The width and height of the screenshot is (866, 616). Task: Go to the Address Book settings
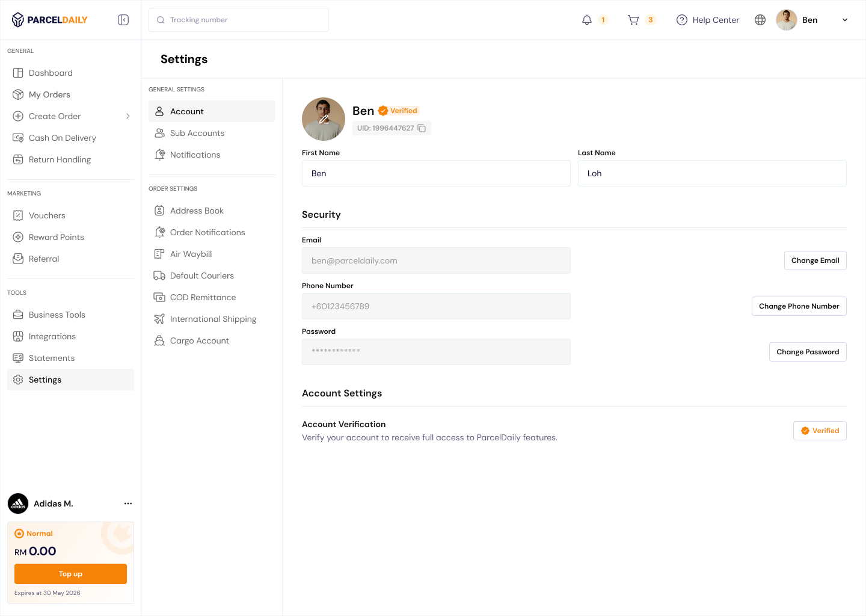coord(197,211)
